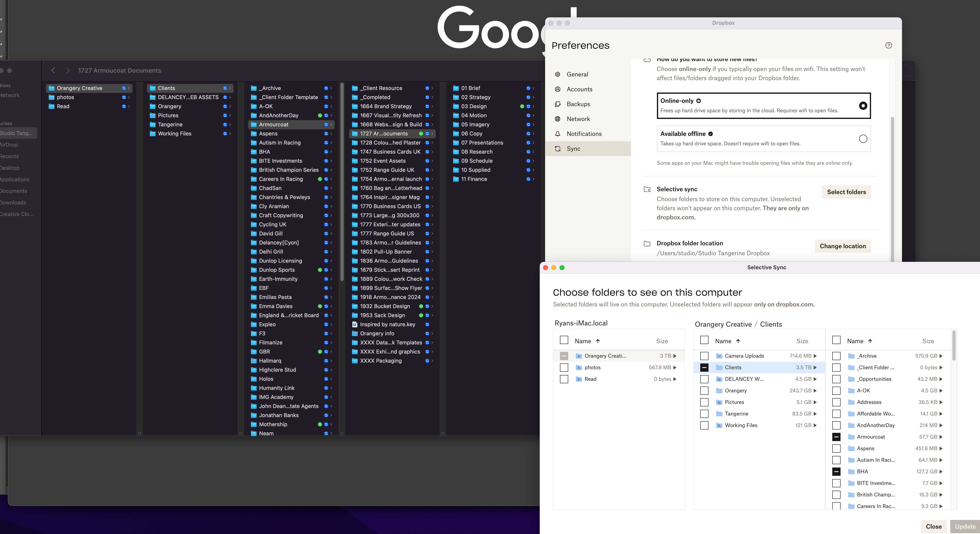
Task: Click the Close button in Selective Sync
Action: 934,526
